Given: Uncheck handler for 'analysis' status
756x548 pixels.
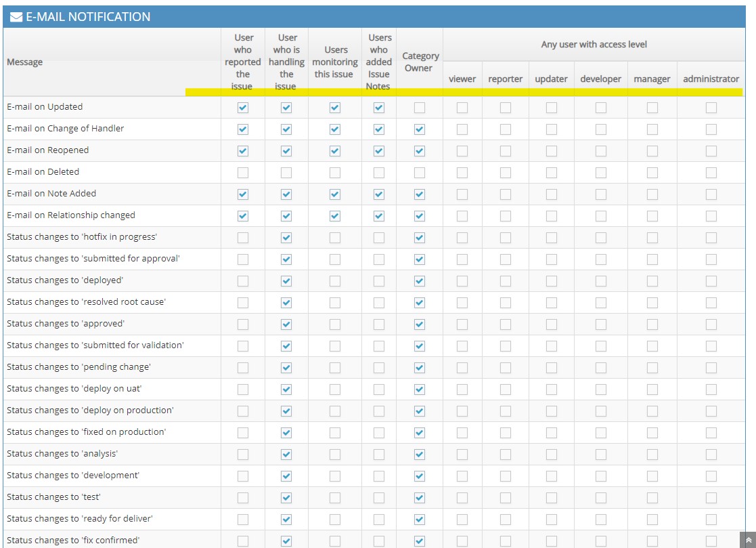Looking at the screenshot, I should 286,455.
